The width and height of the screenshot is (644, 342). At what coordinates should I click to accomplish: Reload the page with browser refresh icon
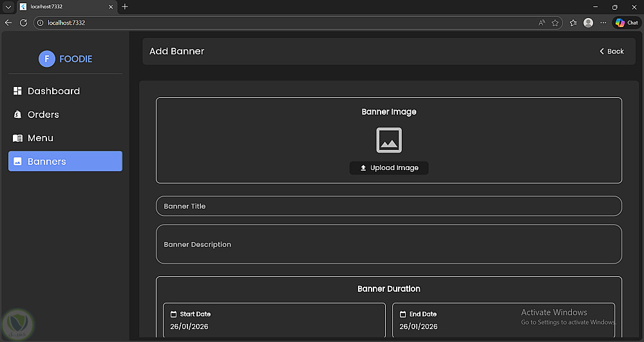tap(23, 23)
